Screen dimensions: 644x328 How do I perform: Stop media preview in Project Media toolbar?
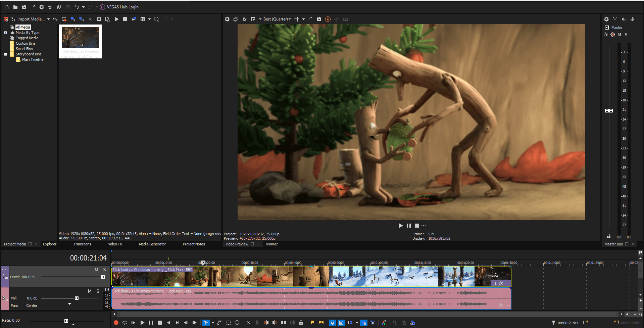[x=125, y=19]
